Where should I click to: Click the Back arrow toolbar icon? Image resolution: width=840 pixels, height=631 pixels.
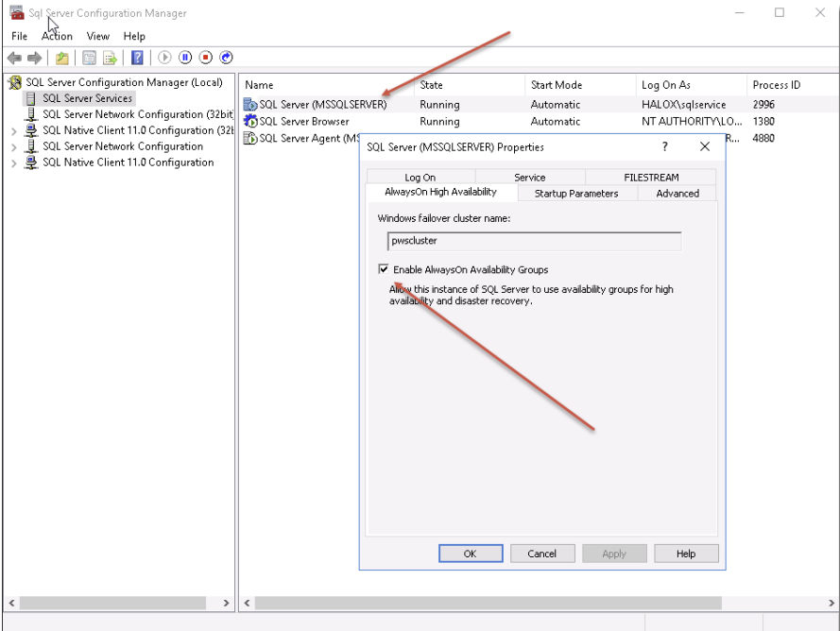[x=14, y=58]
